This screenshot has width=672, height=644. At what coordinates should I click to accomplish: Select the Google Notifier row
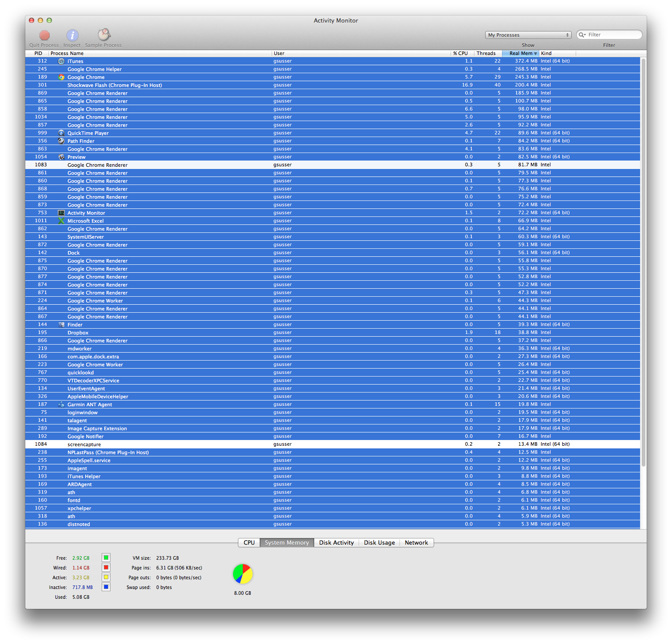tap(332, 436)
